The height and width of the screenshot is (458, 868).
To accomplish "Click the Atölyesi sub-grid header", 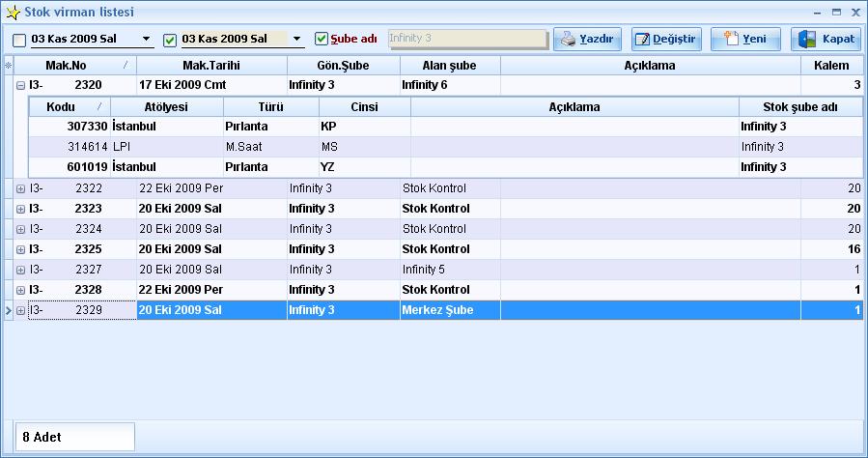I will pos(167,107).
